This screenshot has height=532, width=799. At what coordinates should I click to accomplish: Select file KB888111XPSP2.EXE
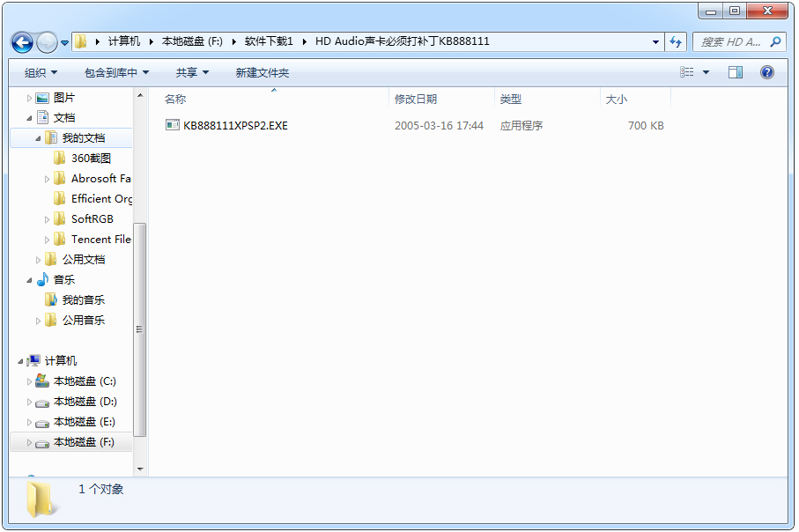click(235, 125)
